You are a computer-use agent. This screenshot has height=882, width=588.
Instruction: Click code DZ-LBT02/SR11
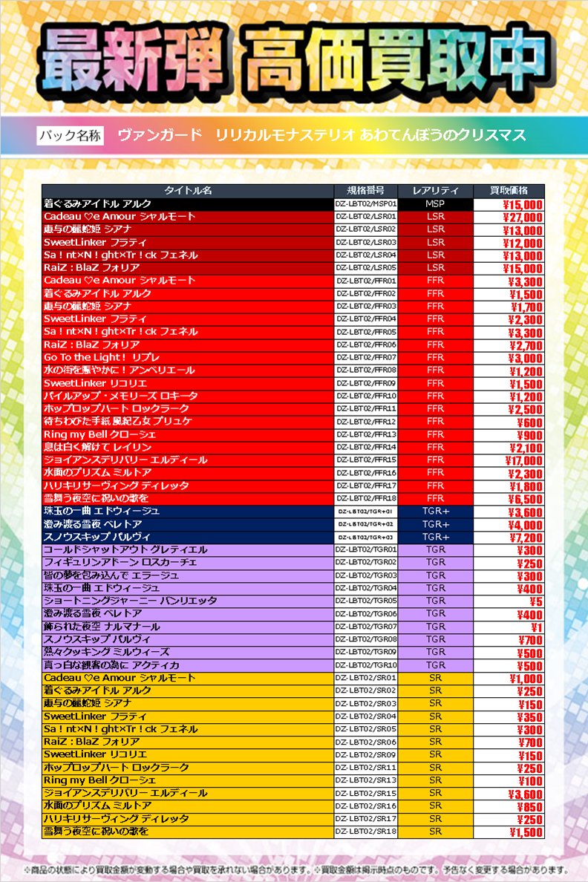366,767
